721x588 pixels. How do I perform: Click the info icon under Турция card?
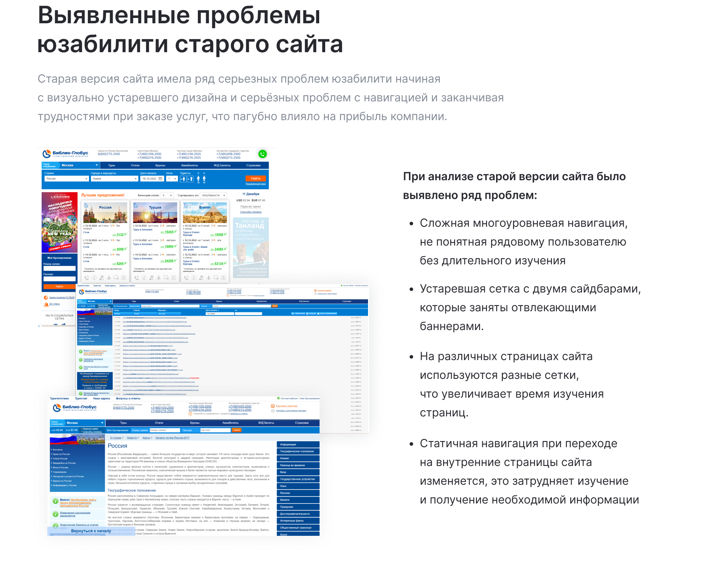(x=144, y=278)
